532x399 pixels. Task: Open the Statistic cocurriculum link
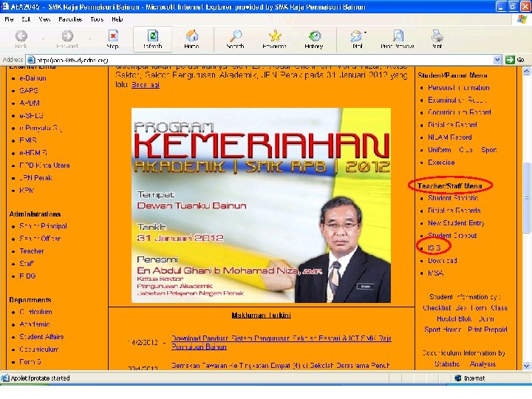pyautogui.click(x=447, y=364)
